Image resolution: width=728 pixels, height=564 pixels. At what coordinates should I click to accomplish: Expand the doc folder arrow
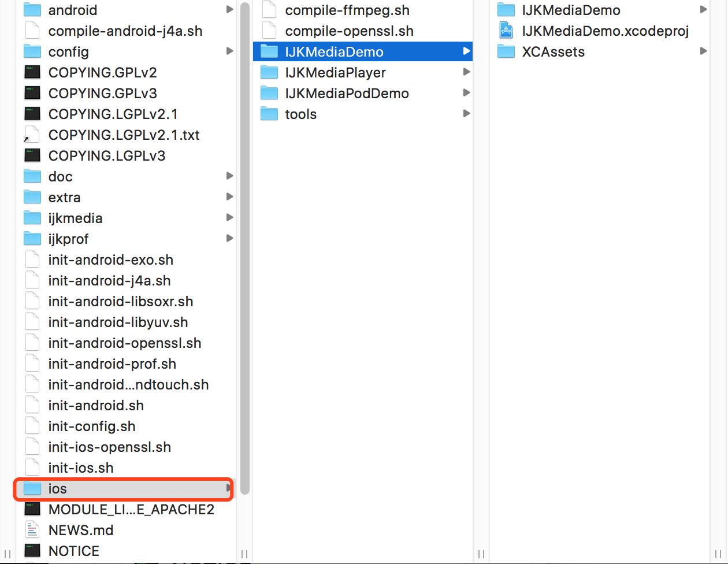(229, 176)
